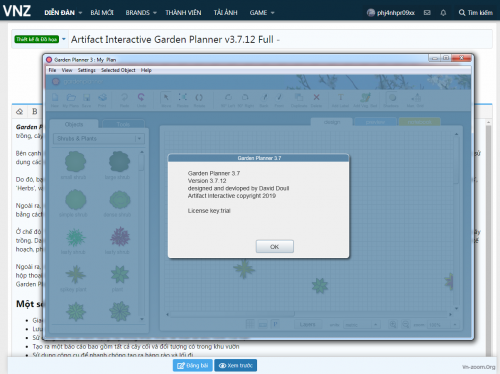
Task: Pick the purple leafy shrub object
Action: click(x=120, y=237)
